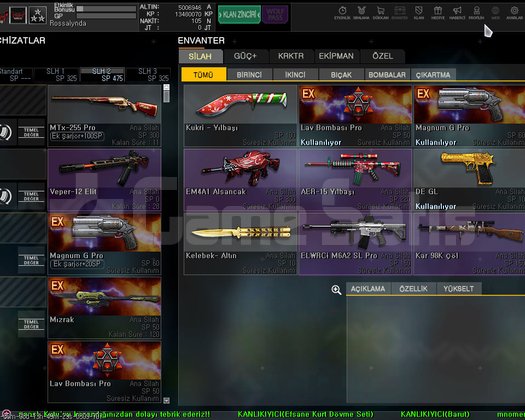The width and height of the screenshot is (525, 420).
Task: Filter weapons by ÇIKARTMA
Action: tap(433, 74)
